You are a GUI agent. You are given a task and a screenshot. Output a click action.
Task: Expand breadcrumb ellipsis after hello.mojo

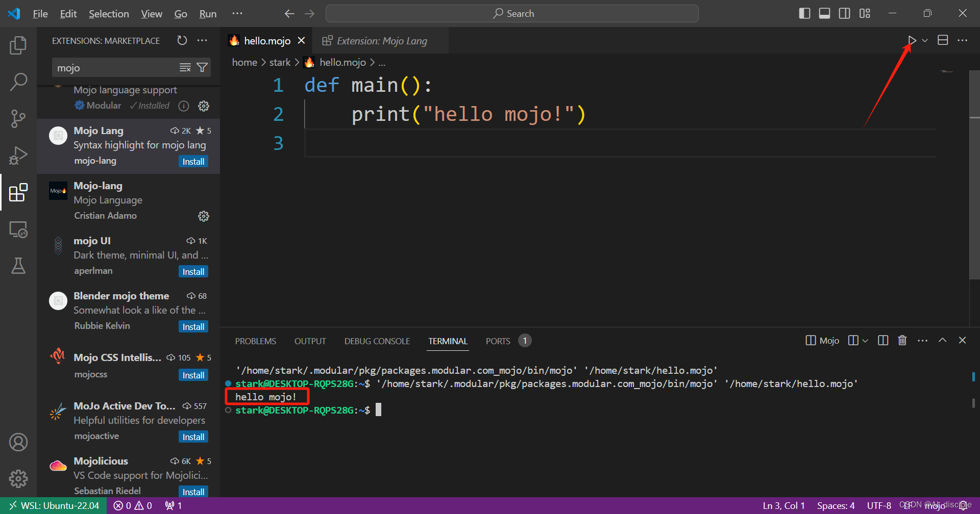(382, 63)
